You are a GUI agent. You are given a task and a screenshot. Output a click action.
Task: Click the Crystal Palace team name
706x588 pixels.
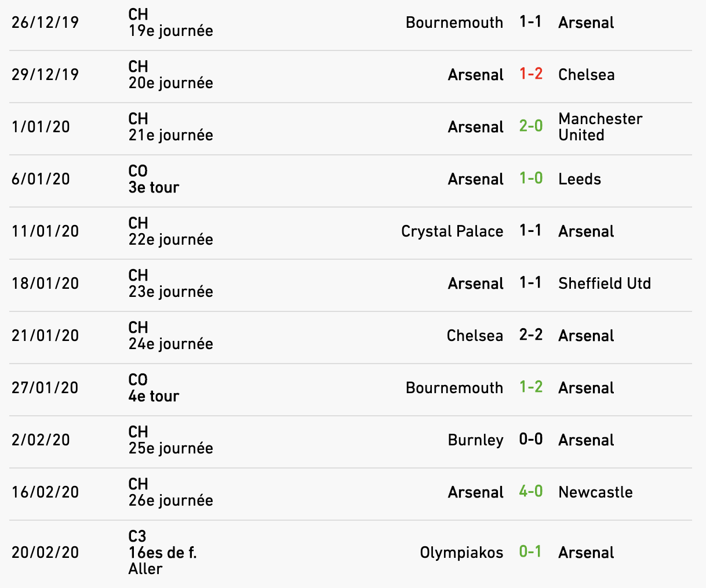click(x=452, y=231)
